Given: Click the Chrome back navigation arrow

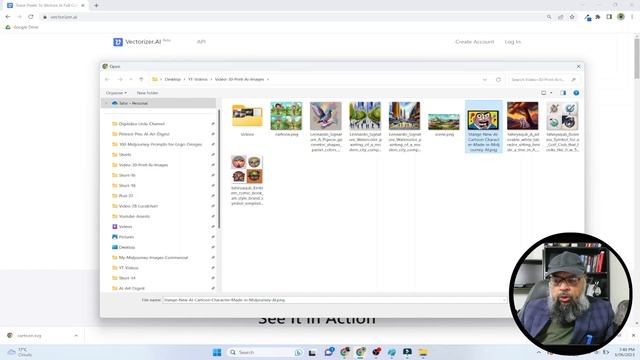Looking at the screenshot, I should [8, 17].
